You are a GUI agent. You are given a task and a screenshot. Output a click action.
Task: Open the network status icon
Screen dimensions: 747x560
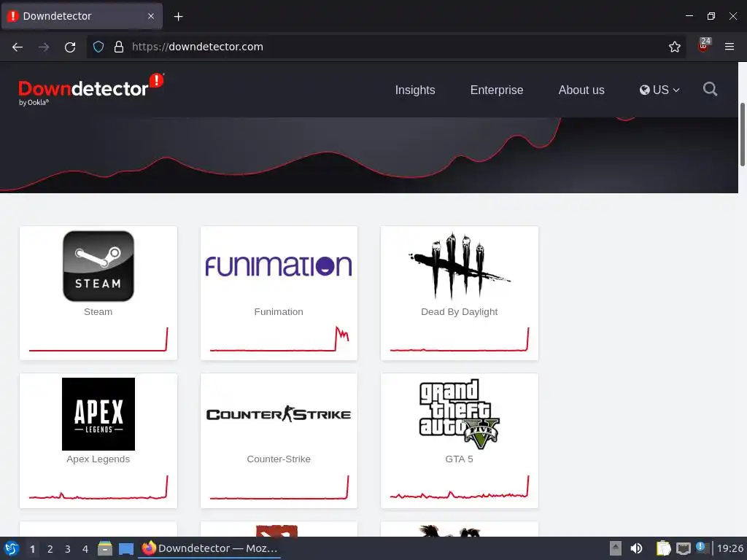click(x=683, y=548)
